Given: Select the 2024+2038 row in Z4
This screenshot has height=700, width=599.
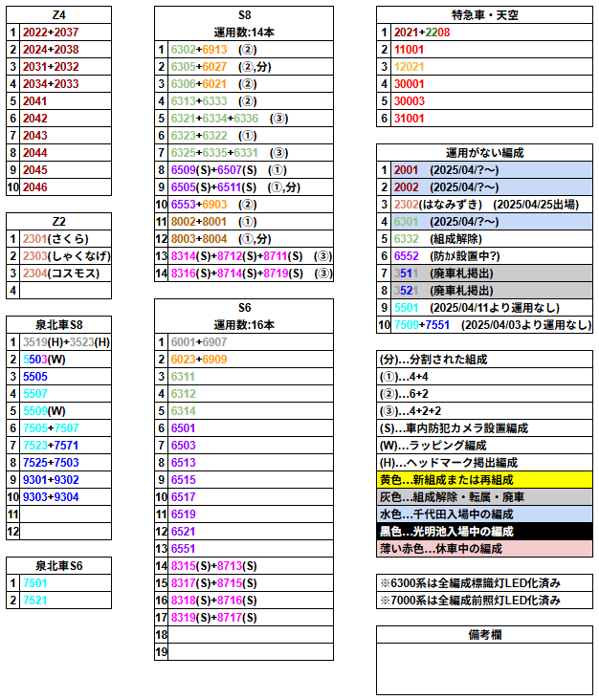Looking at the screenshot, I should coord(65,49).
